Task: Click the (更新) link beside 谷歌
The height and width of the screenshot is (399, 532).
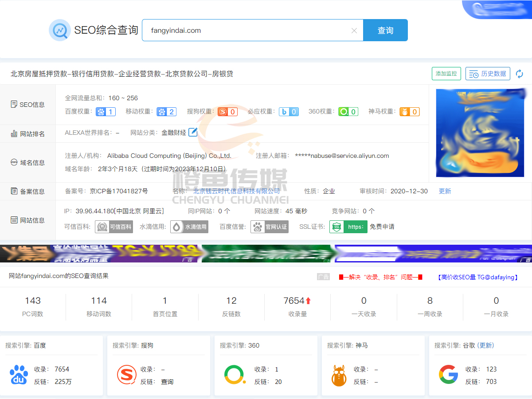Action: [x=485, y=345]
